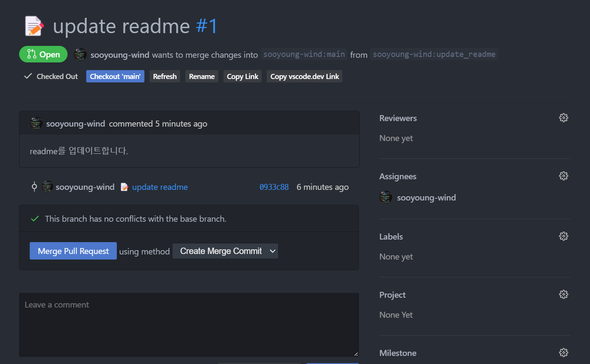590x364 pixels.
Task: Open the merge method dropdown
Action: tap(225, 251)
